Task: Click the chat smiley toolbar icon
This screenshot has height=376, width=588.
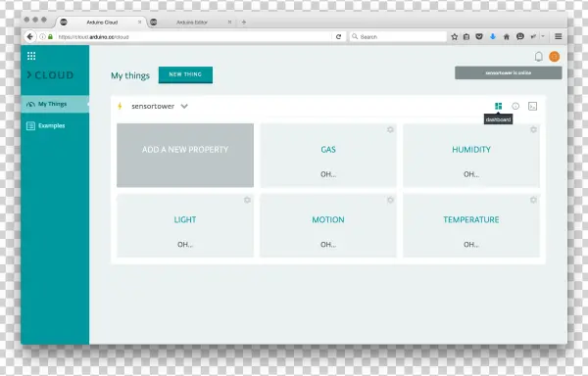Action: point(520,36)
